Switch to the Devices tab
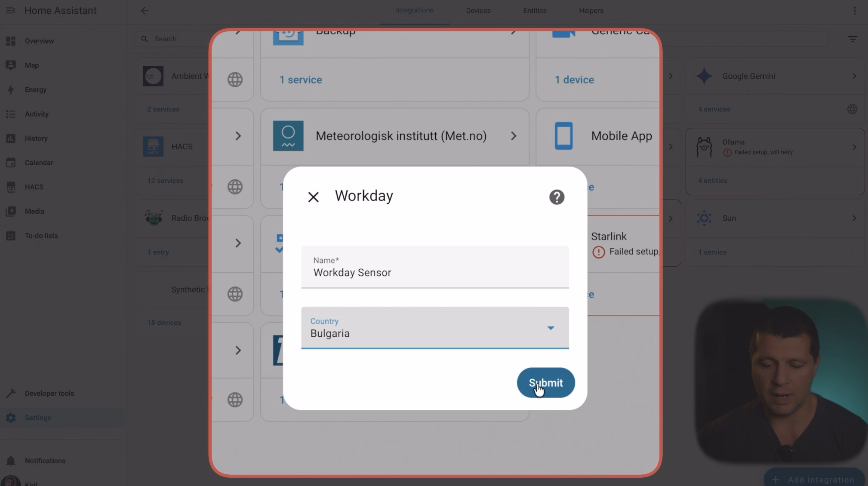This screenshot has width=868, height=486. point(478,10)
